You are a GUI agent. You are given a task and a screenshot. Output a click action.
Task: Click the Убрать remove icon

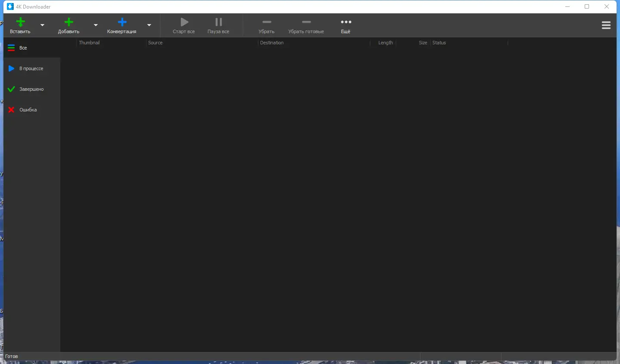[x=267, y=22]
